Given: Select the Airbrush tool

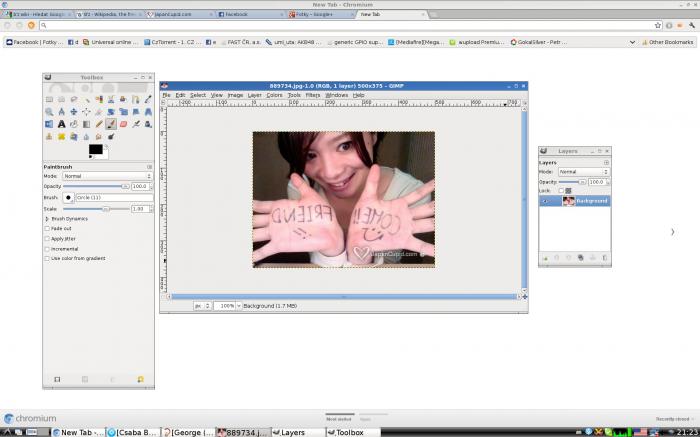Looking at the screenshot, I should 136,124.
